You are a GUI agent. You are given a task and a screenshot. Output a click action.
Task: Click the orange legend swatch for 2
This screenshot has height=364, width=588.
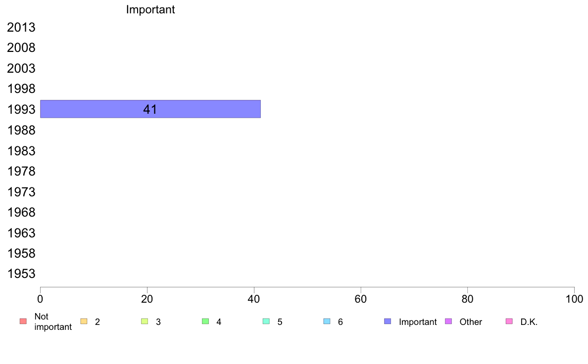tap(84, 321)
